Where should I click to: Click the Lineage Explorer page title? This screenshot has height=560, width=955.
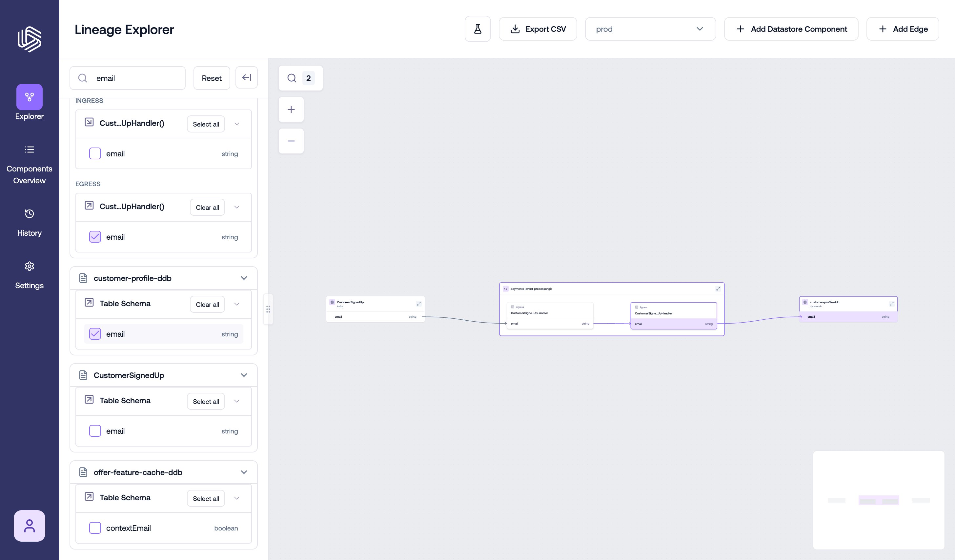(x=124, y=30)
